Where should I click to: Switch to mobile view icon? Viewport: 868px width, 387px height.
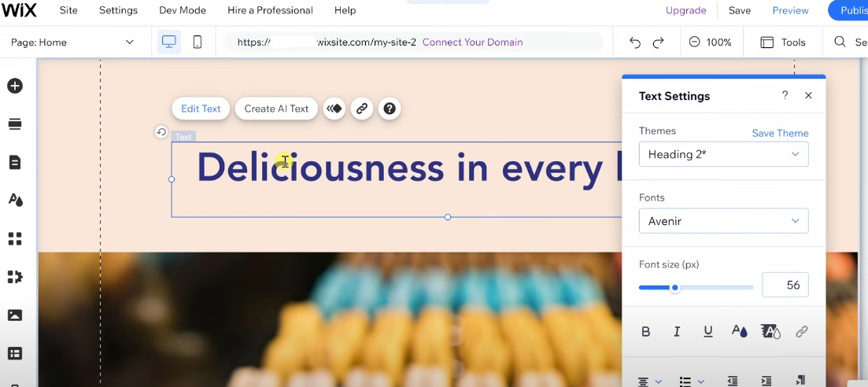(x=197, y=42)
